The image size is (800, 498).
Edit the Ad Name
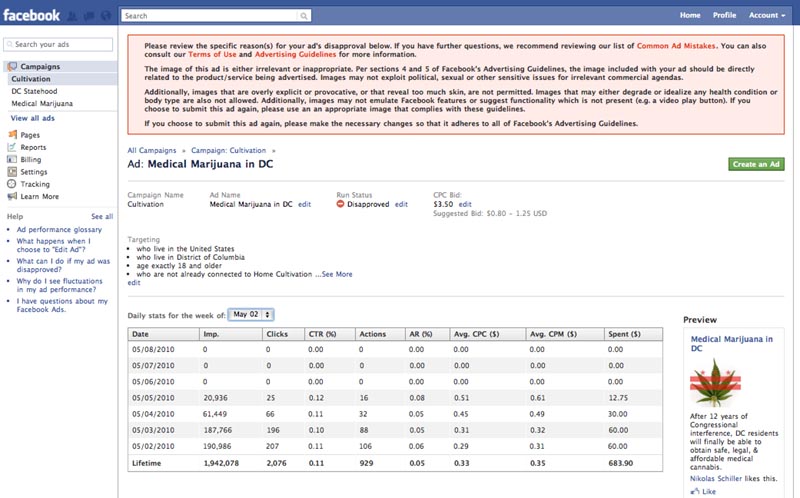pos(305,204)
